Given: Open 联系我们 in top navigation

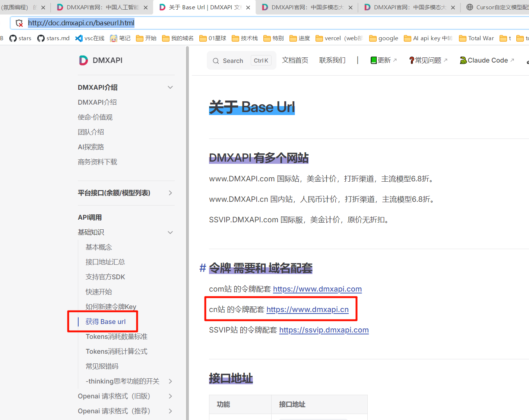Looking at the screenshot, I should pyautogui.click(x=332, y=60).
